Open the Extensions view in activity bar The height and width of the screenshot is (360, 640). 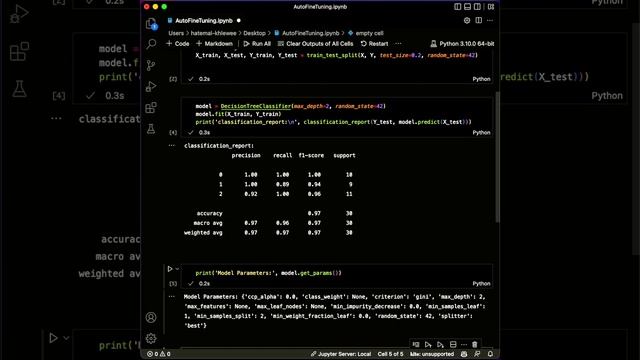(x=151, y=108)
